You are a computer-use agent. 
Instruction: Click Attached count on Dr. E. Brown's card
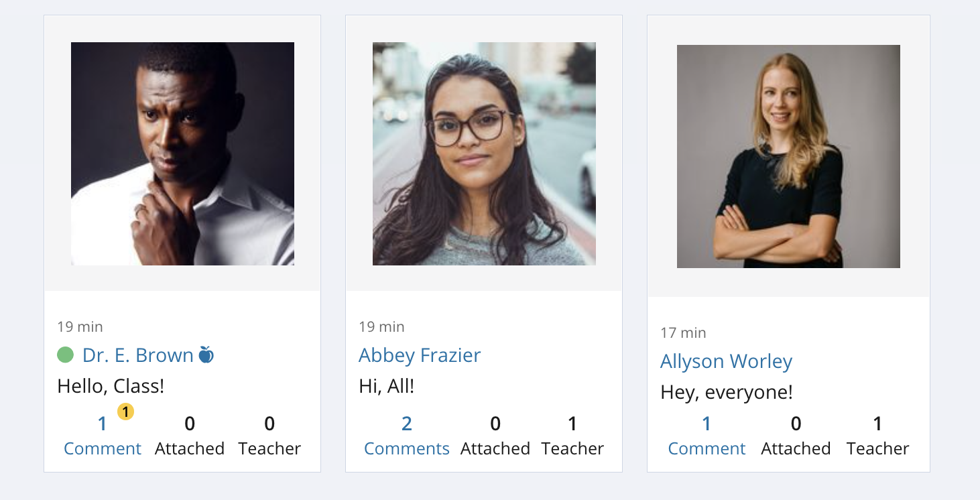pyautogui.click(x=190, y=436)
